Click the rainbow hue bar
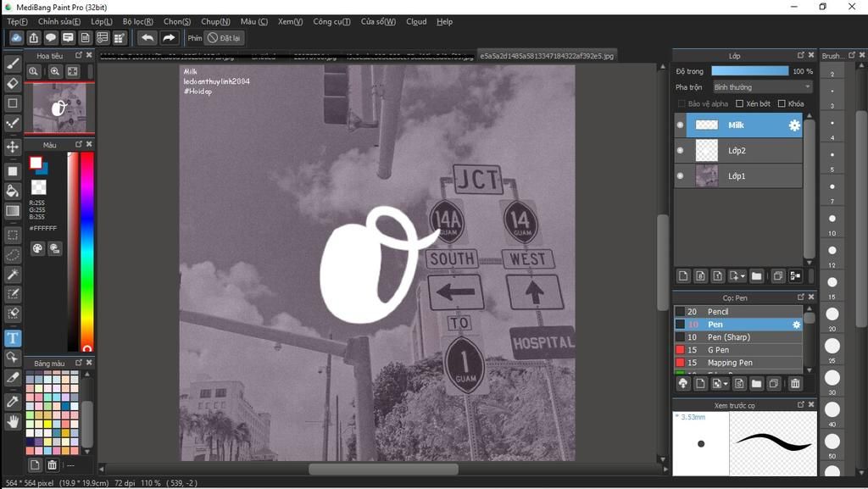868x489 pixels. tap(87, 252)
